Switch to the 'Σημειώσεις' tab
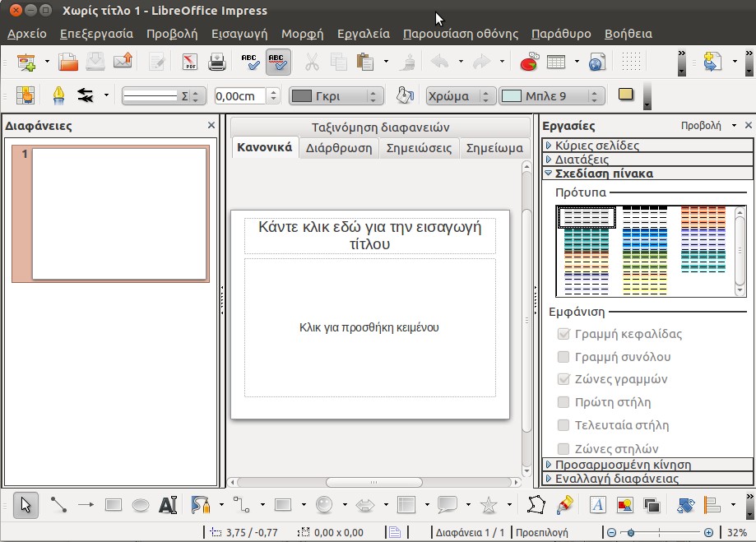This screenshot has width=756, height=542. pyautogui.click(x=419, y=148)
